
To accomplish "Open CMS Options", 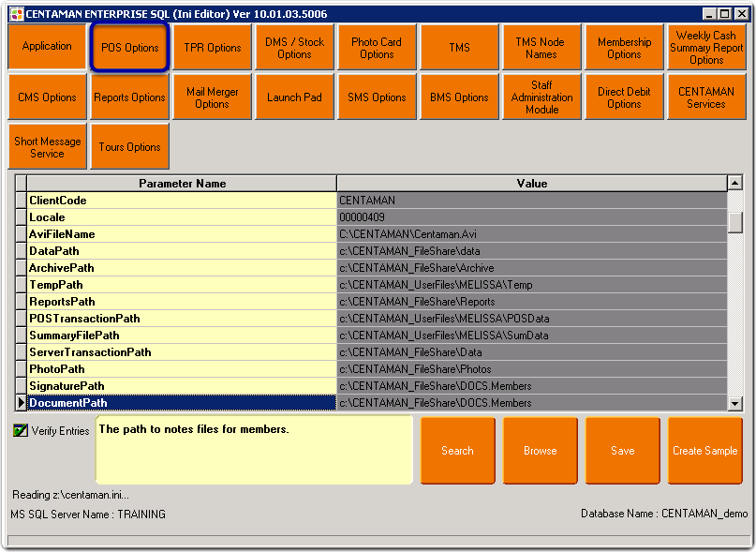I will (x=47, y=97).
